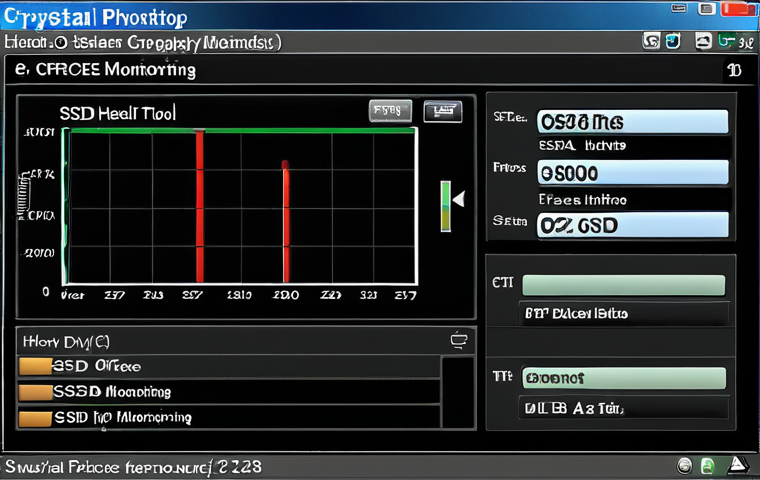Click the 'ESPA Ibdvite' label
760x480 pixels.
click(582, 145)
